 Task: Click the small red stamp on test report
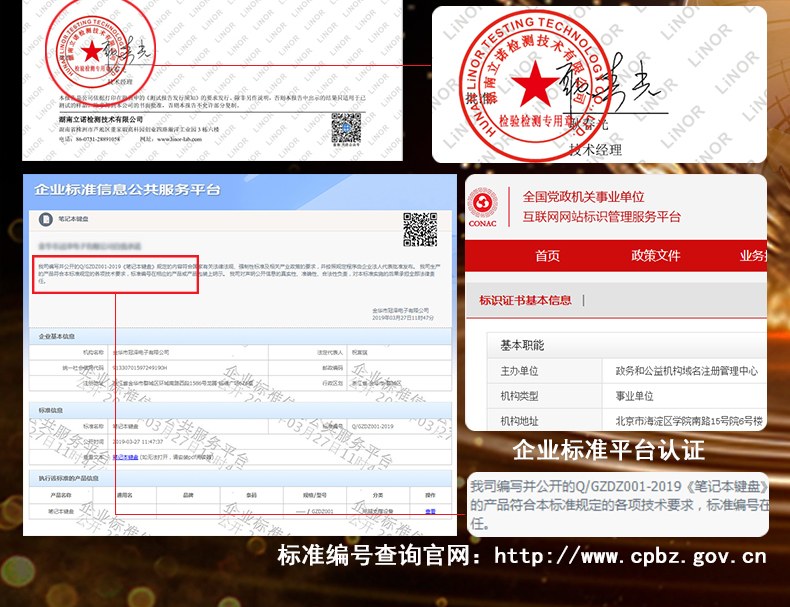tap(92, 51)
